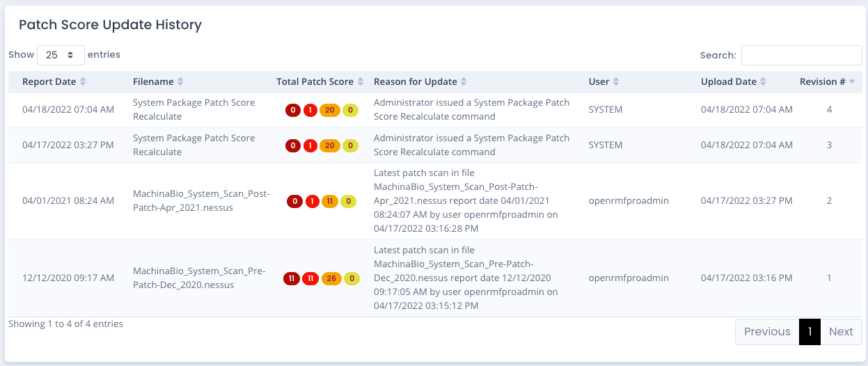Click Patch Score Update History heading
The height and width of the screenshot is (366, 868).
click(110, 25)
